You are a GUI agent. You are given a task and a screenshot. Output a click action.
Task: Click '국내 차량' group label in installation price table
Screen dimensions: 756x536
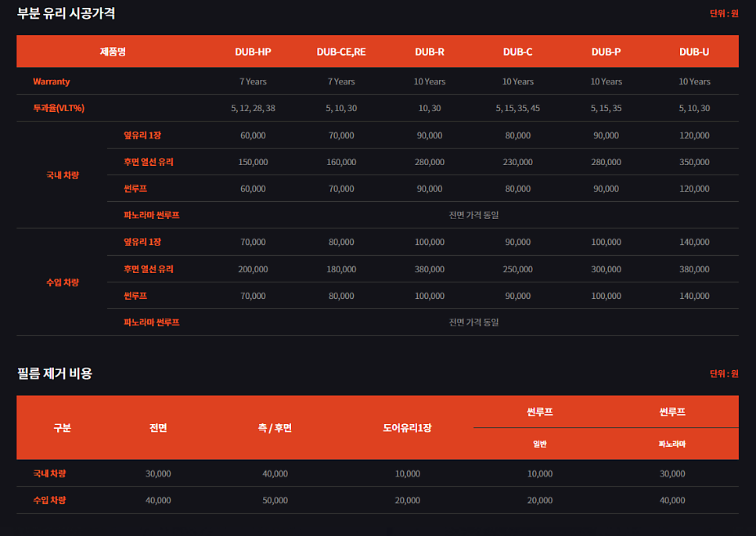pyautogui.click(x=63, y=175)
